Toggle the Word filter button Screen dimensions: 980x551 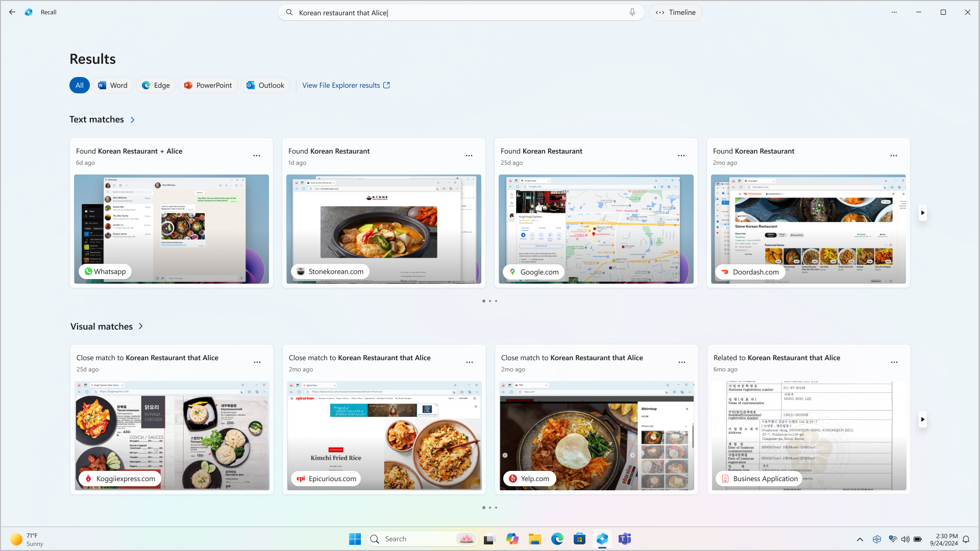pyautogui.click(x=112, y=85)
